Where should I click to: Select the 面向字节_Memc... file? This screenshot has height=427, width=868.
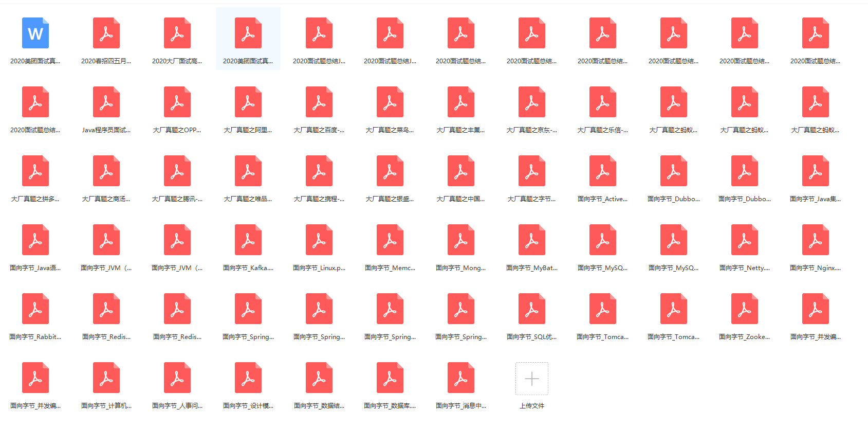pyautogui.click(x=390, y=240)
